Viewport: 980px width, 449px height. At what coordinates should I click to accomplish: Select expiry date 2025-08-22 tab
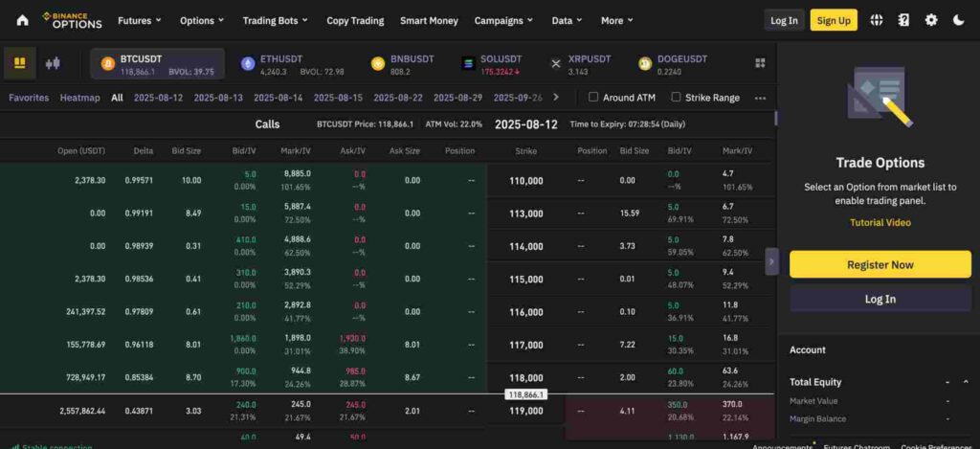[x=398, y=98]
